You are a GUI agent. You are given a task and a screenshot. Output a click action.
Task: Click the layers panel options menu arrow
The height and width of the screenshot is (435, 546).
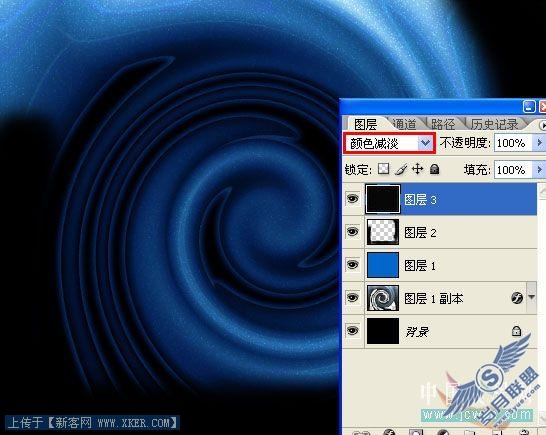(542, 124)
